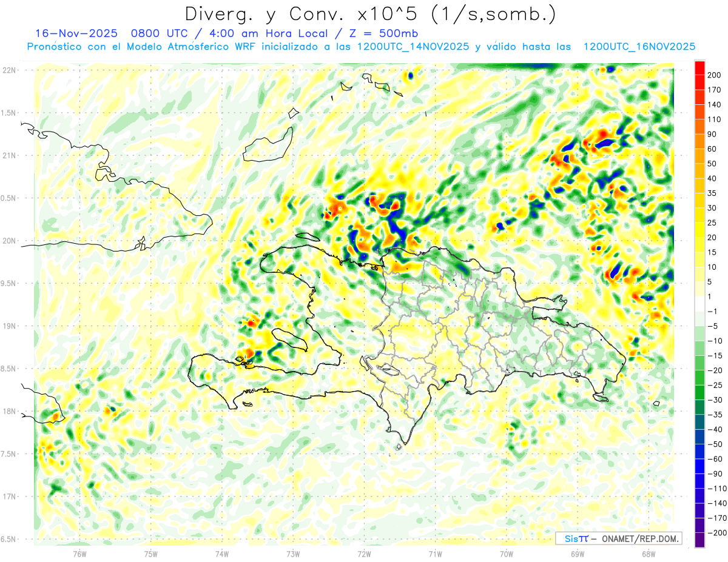Screen dimensions: 728x562
Task: Click the "68W" longitude label
Action: (x=649, y=554)
